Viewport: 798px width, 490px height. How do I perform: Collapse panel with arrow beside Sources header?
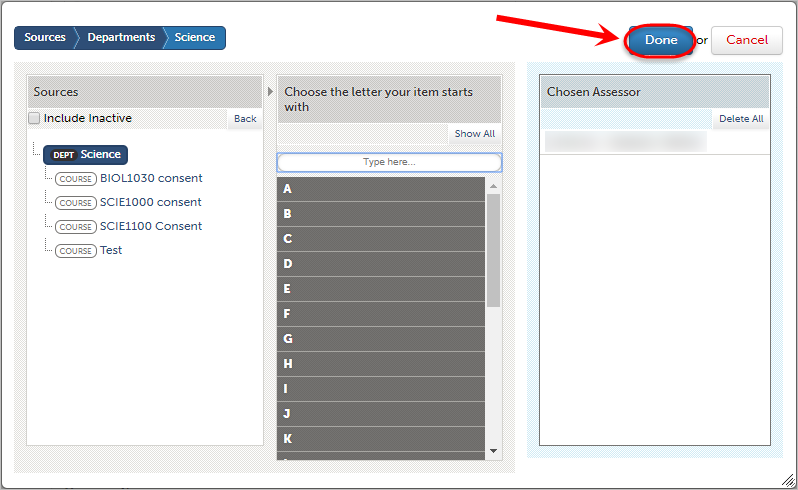(270, 92)
